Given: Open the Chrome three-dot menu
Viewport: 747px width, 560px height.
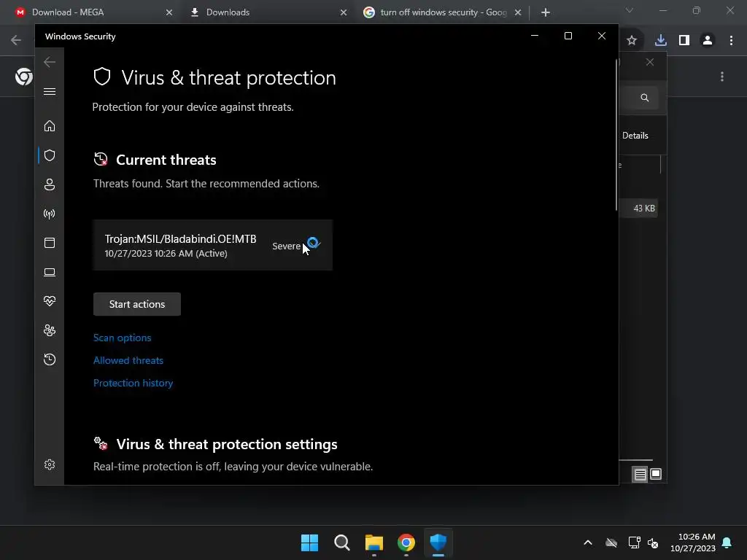Looking at the screenshot, I should click(731, 41).
